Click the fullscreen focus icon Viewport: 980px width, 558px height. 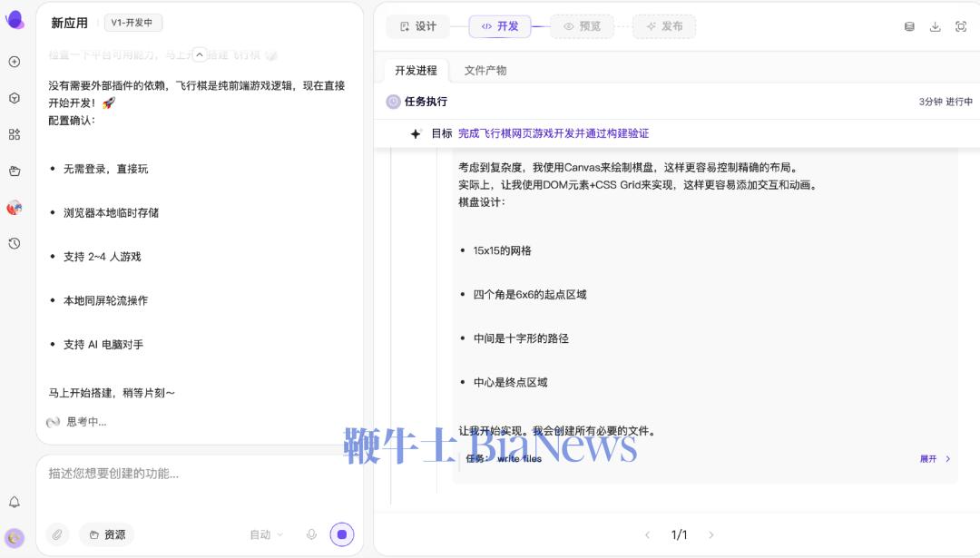(x=961, y=27)
